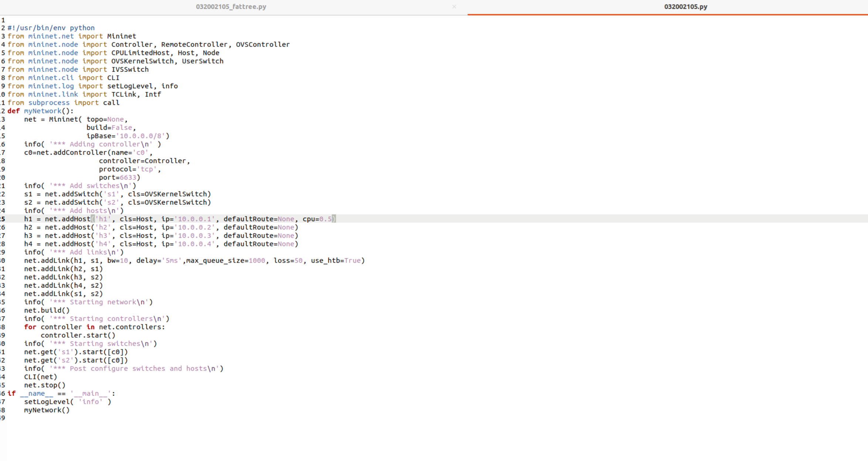Click on net.stop() line
Screen dimensions: 868x461
pos(45,385)
